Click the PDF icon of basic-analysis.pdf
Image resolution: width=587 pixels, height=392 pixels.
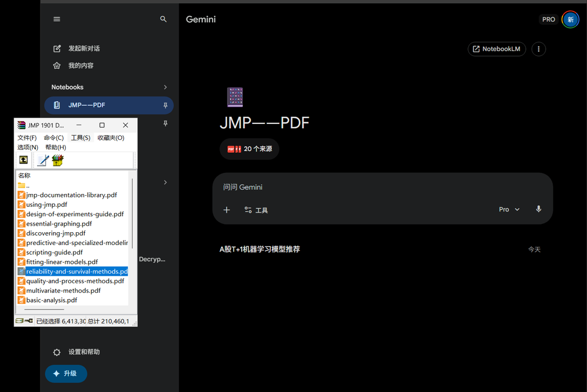point(21,300)
